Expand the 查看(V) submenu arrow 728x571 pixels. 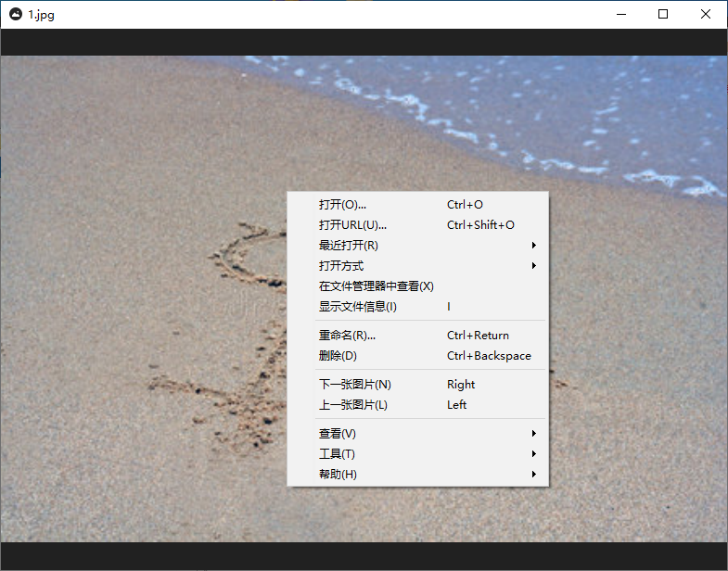pos(533,434)
